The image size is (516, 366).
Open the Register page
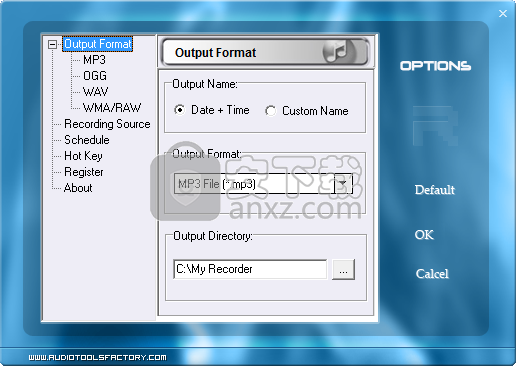pos(84,172)
